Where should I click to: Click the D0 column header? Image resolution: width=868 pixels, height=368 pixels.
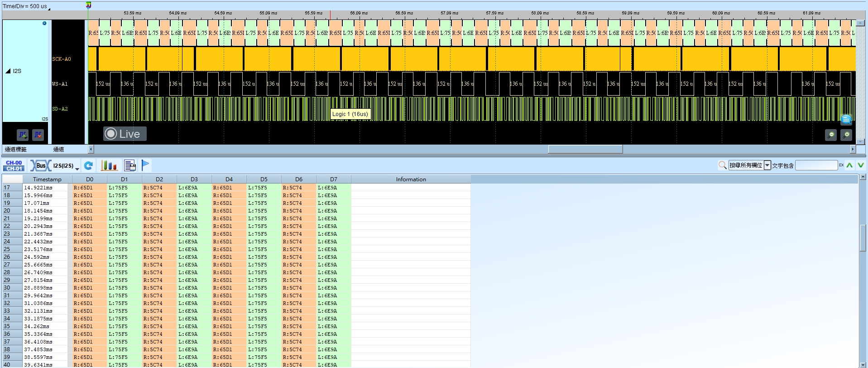pos(90,179)
